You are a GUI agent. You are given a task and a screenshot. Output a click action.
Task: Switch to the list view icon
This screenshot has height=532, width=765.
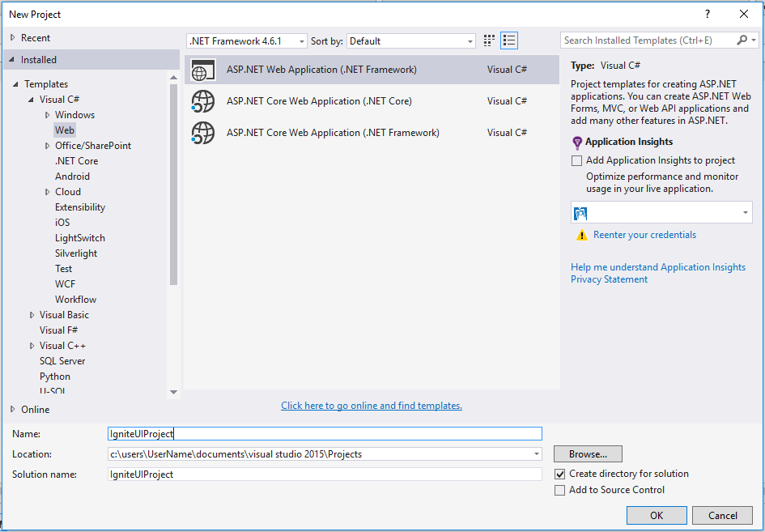(x=509, y=40)
